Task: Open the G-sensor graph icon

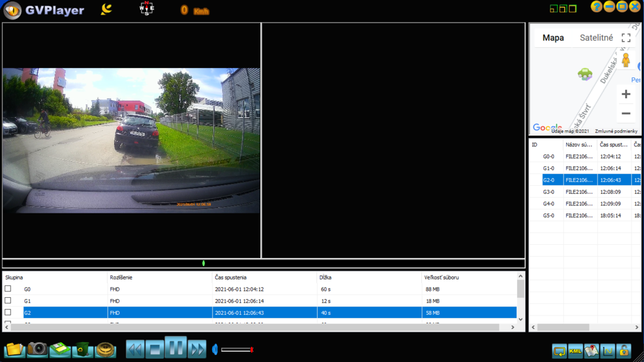Action: pyautogui.click(x=607, y=351)
